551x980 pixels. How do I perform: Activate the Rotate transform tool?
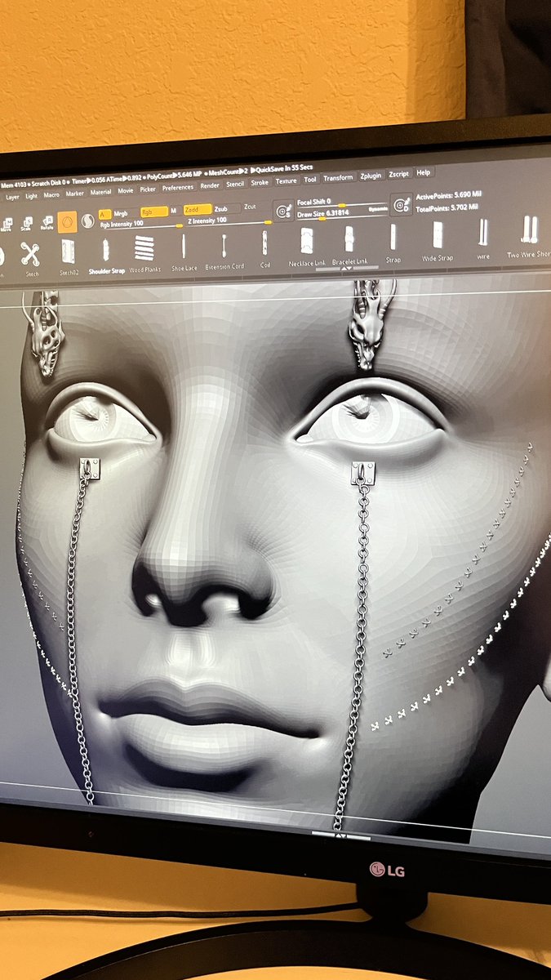[x=47, y=222]
